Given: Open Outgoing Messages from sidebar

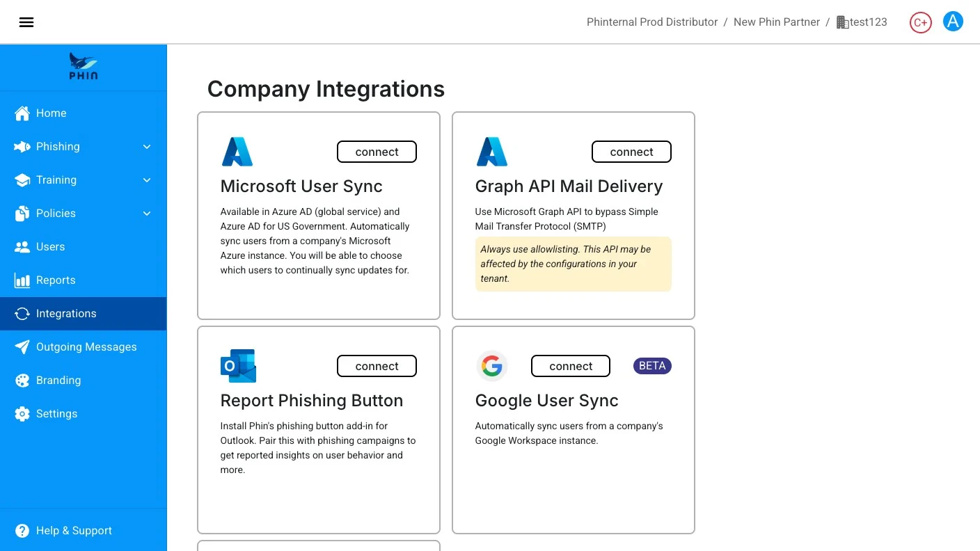Looking at the screenshot, I should pyautogui.click(x=84, y=346).
